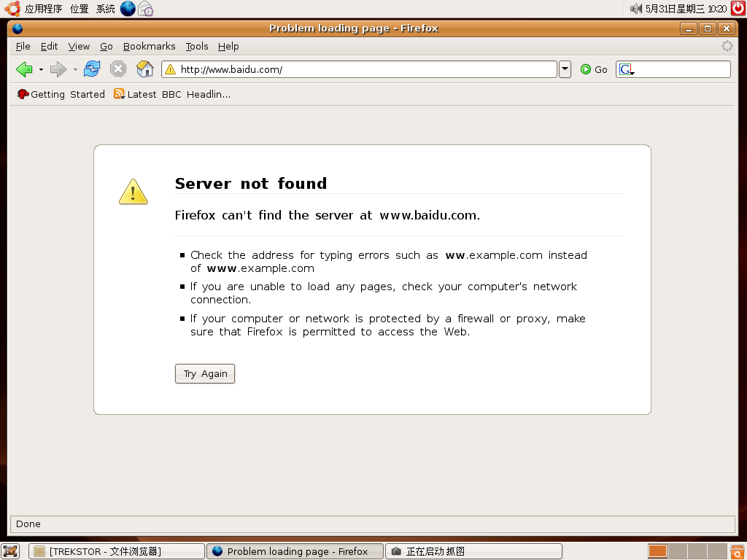Image resolution: width=747 pixels, height=560 pixels.
Task: Reload the page with the Refresh icon
Action: tap(92, 69)
